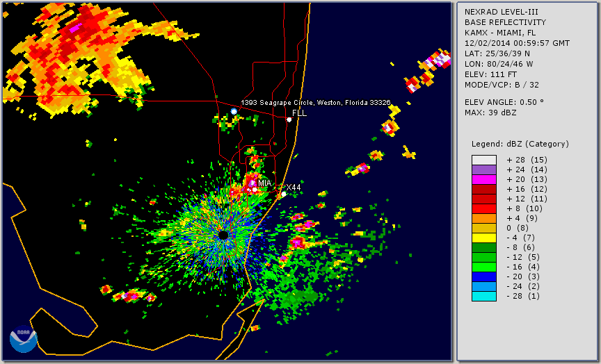Click the 'LAT: 25/36/39 N' text
Screen dimensions: 601x364
coord(497,53)
